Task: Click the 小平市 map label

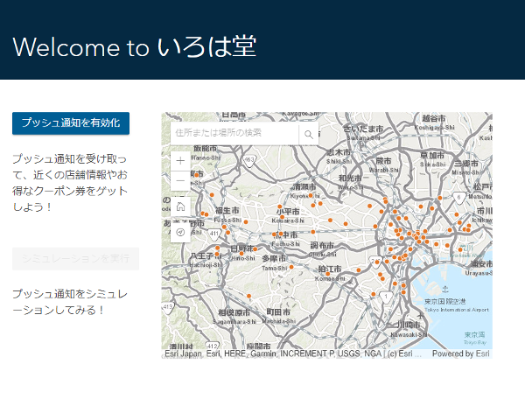Action: [288, 212]
